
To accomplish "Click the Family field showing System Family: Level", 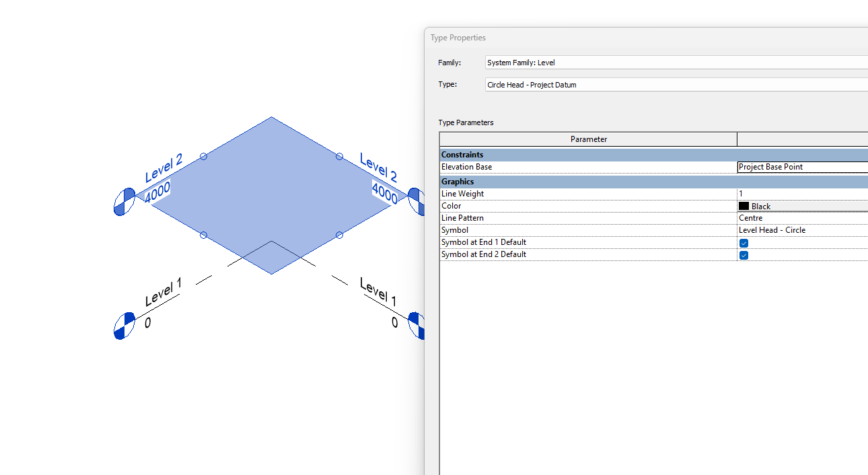I will [x=606, y=62].
